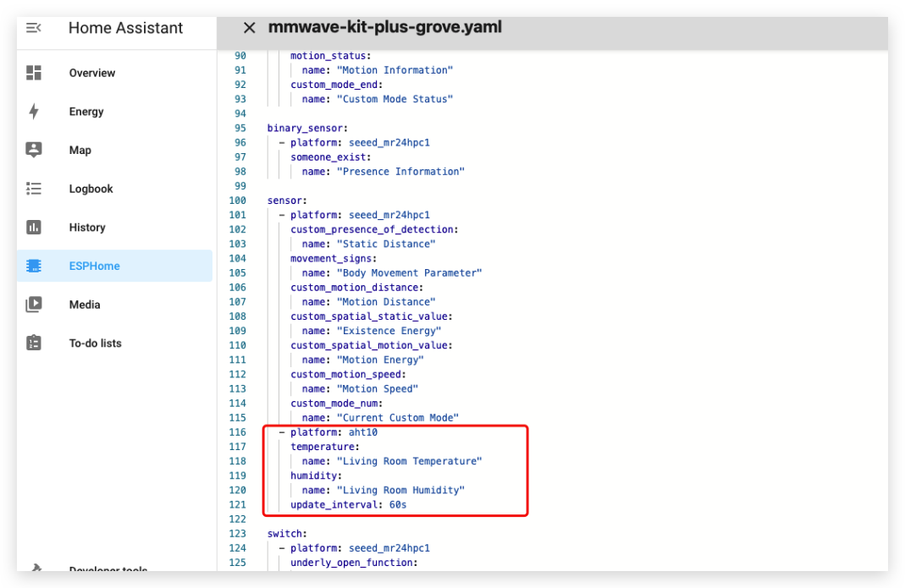Click the Home Assistant title
905x588 pixels.
pos(125,28)
